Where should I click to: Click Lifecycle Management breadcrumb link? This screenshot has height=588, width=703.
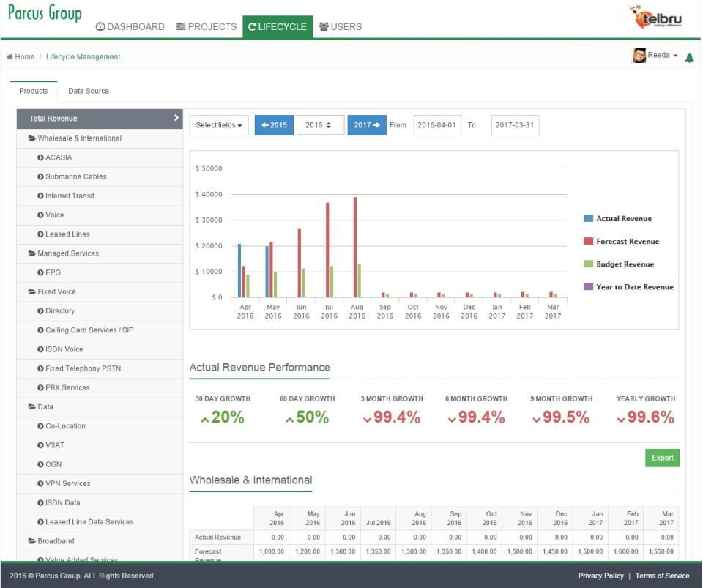point(83,57)
